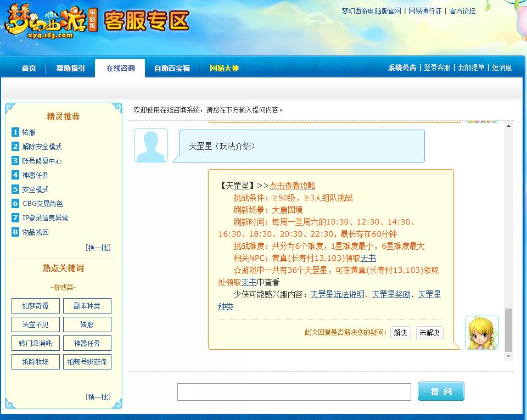Image resolution: width=527 pixels, height=420 pixels.
Task: Select 神器任务 in 精灵推荐 list
Action: [x=35, y=175]
